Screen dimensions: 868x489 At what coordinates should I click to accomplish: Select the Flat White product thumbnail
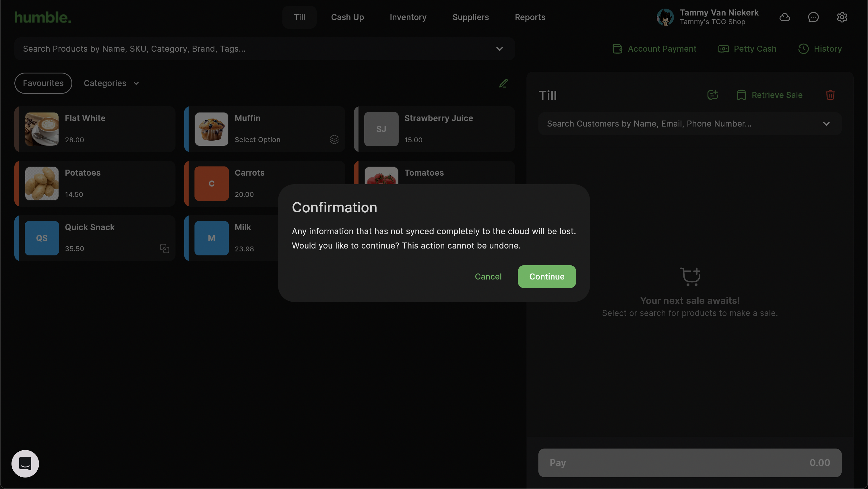(42, 129)
